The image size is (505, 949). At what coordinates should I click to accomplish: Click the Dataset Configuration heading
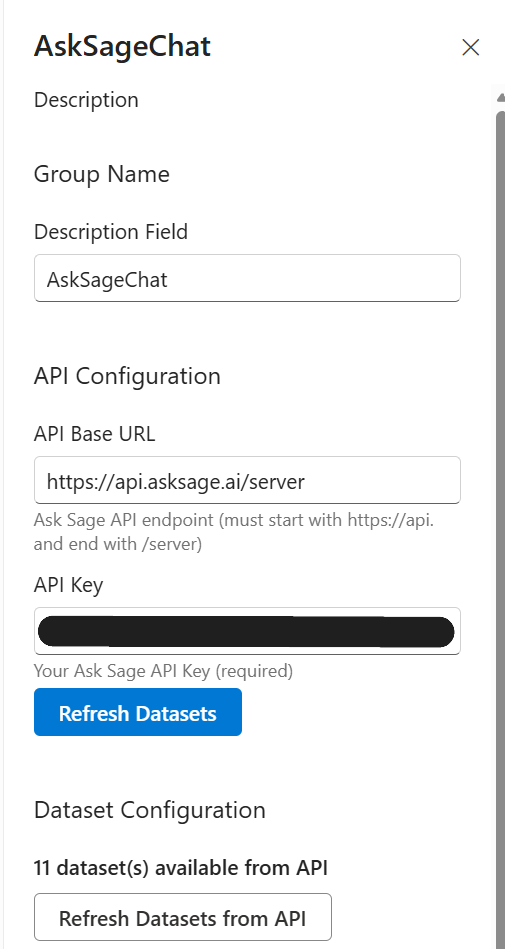coord(150,810)
